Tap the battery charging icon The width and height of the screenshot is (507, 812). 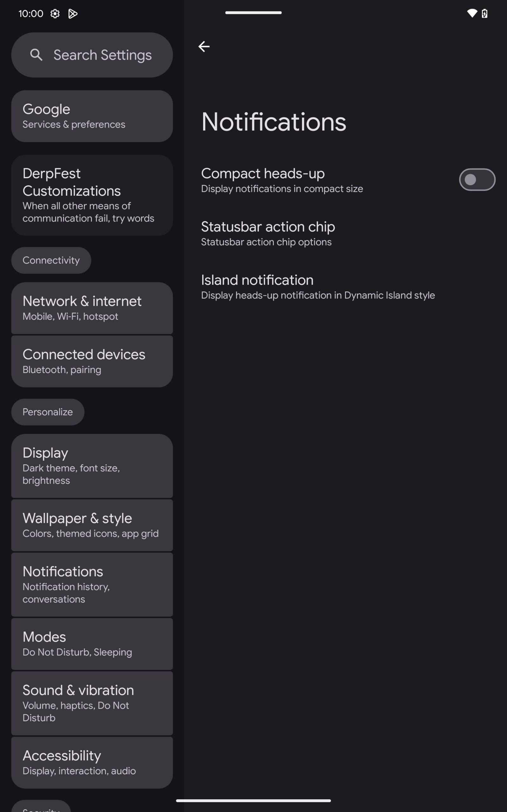click(485, 13)
